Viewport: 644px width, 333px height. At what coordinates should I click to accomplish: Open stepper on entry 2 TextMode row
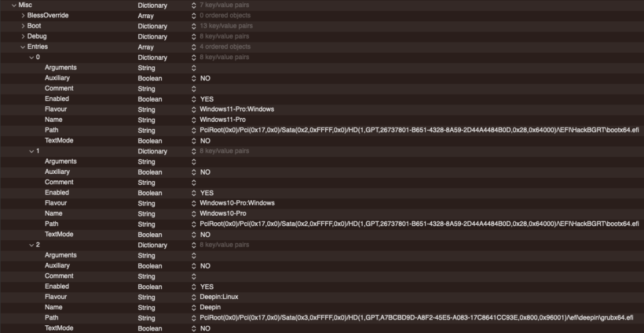(x=194, y=328)
